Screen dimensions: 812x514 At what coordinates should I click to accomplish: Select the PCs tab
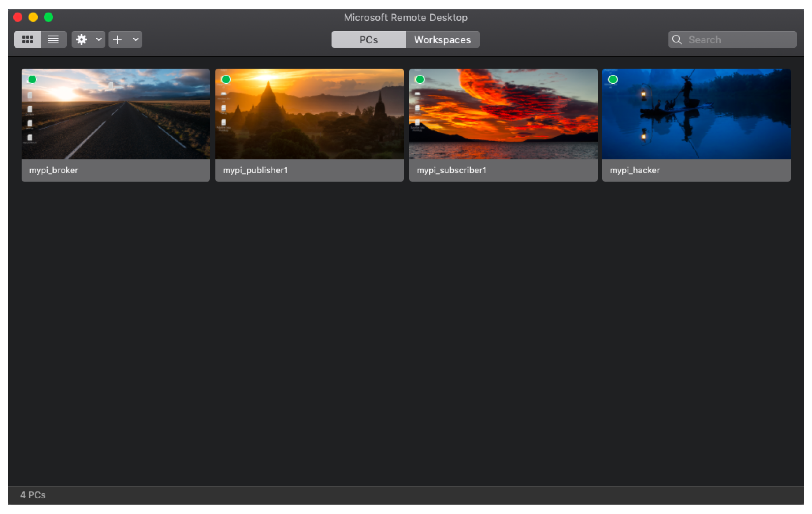pyautogui.click(x=368, y=40)
